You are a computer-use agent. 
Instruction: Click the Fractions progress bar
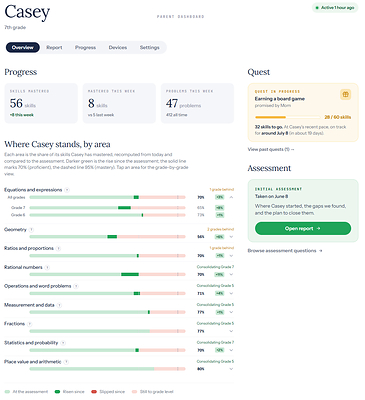click(x=107, y=331)
